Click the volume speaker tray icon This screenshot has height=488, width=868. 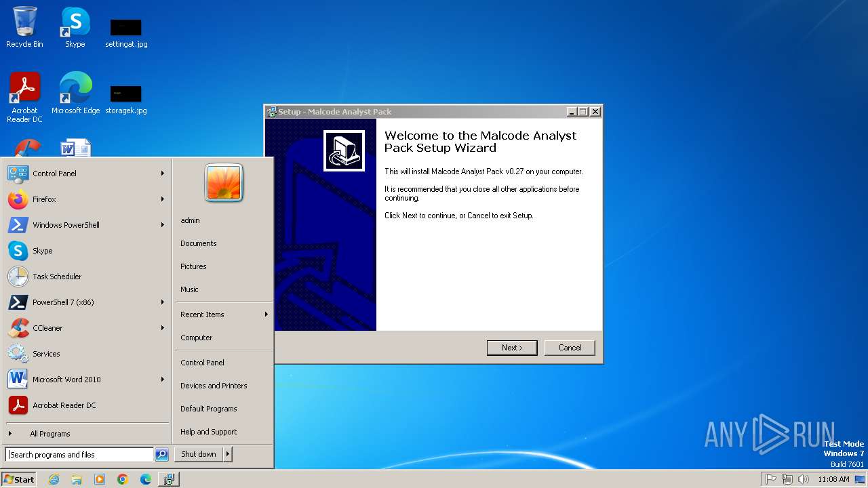804,479
